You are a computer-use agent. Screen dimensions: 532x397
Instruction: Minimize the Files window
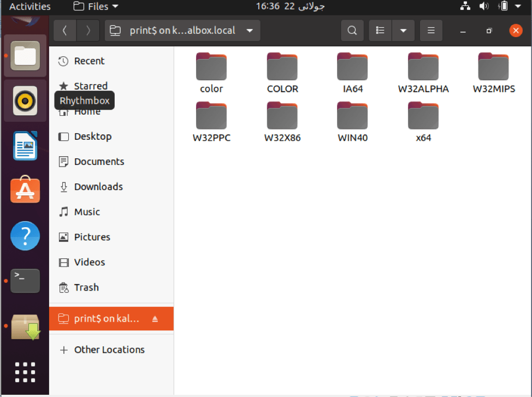click(463, 31)
